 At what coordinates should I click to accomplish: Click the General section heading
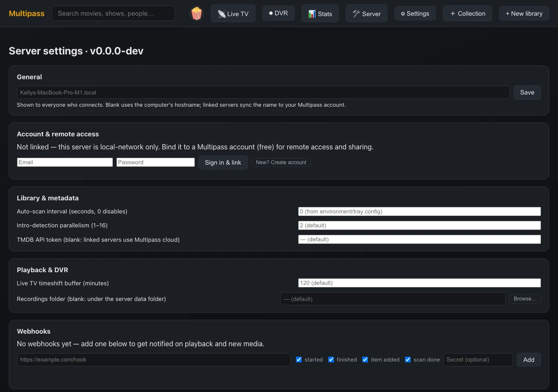[29, 77]
